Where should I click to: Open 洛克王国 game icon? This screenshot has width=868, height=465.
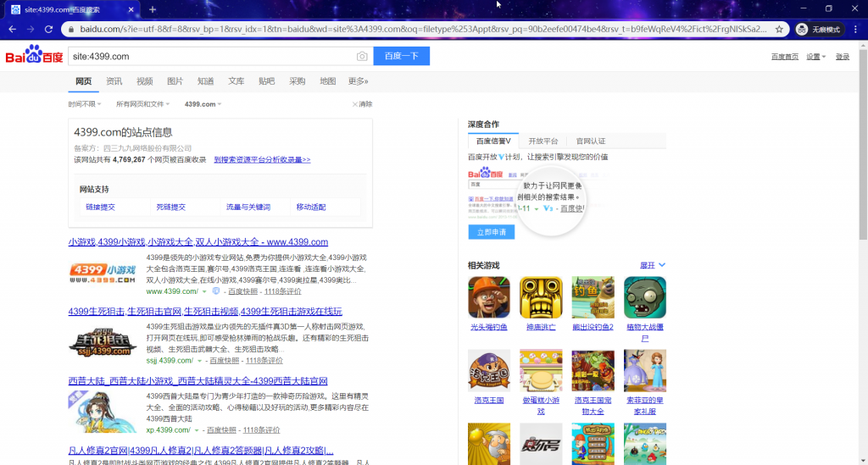pyautogui.click(x=489, y=370)
